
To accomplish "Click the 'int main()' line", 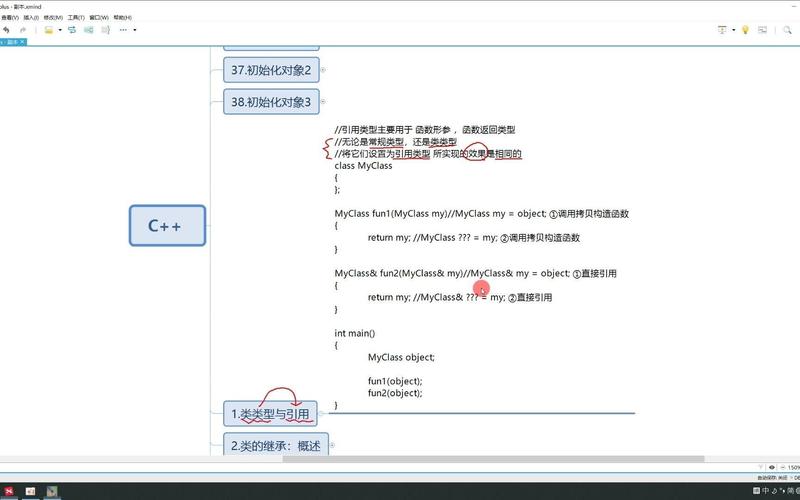I will coord(355,333).
